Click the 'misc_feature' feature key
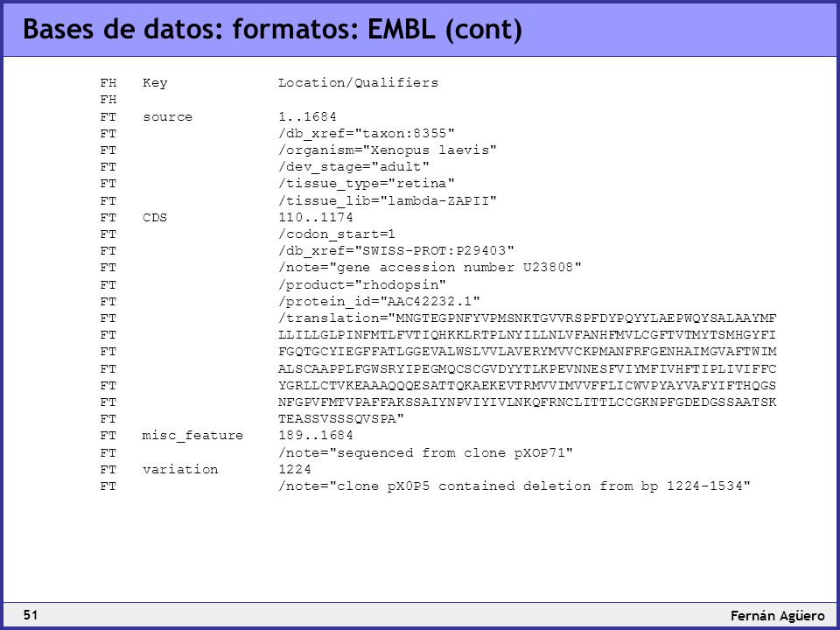Screen dimensions: 840x630 coord(192,436)
